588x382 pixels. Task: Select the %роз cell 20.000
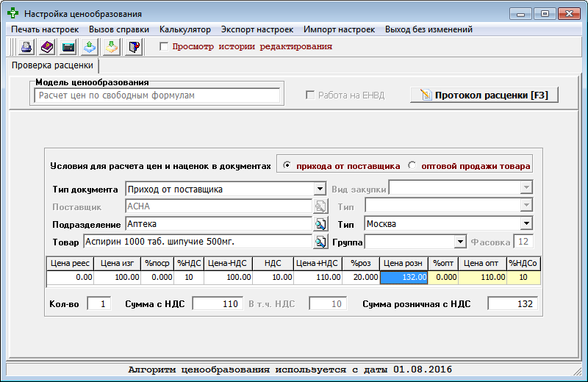tap(361, 278)
